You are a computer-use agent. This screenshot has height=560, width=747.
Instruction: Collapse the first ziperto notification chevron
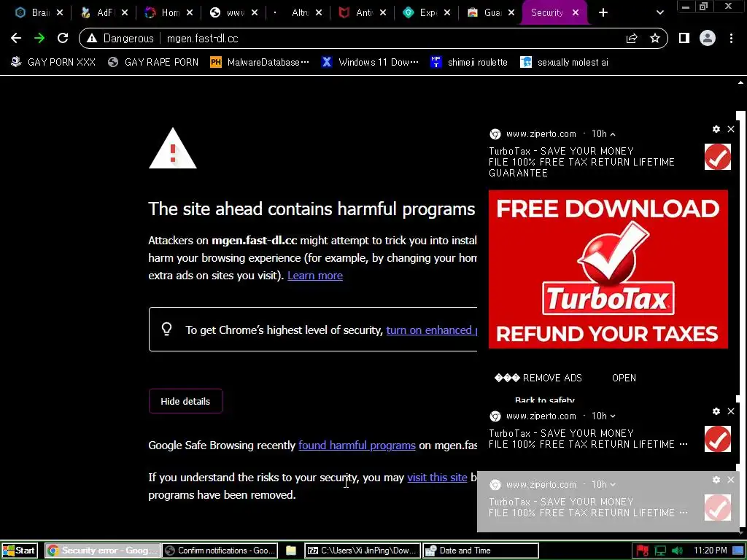pyautogui.click(x=613, y=134)
